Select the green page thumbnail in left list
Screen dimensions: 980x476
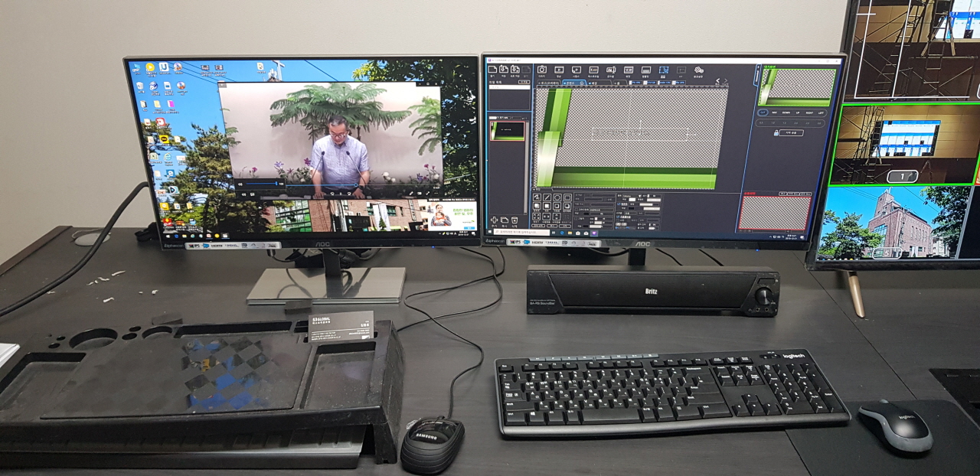coord(507,131)
